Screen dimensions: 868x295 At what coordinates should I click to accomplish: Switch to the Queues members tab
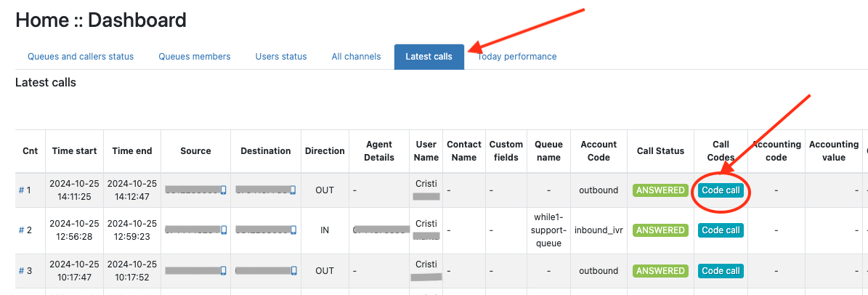[x=195, y=57]
